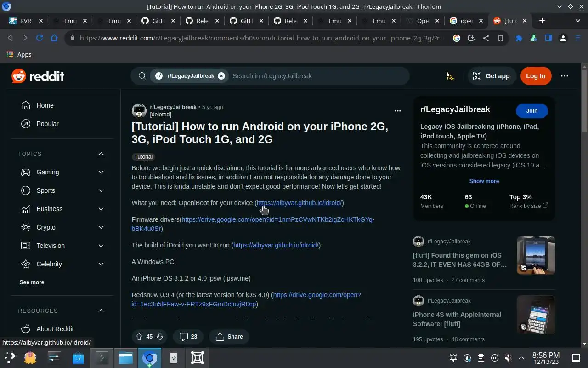
Task: Open the Discover store taskbar icon
Action: (78, 357)
